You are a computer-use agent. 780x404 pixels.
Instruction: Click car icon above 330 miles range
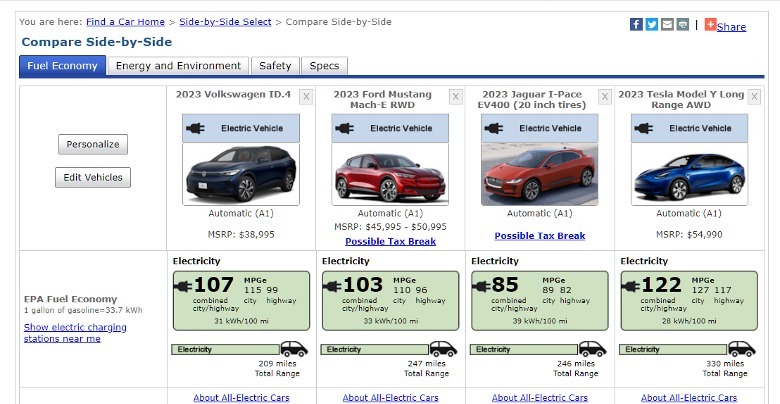[742, 349]
